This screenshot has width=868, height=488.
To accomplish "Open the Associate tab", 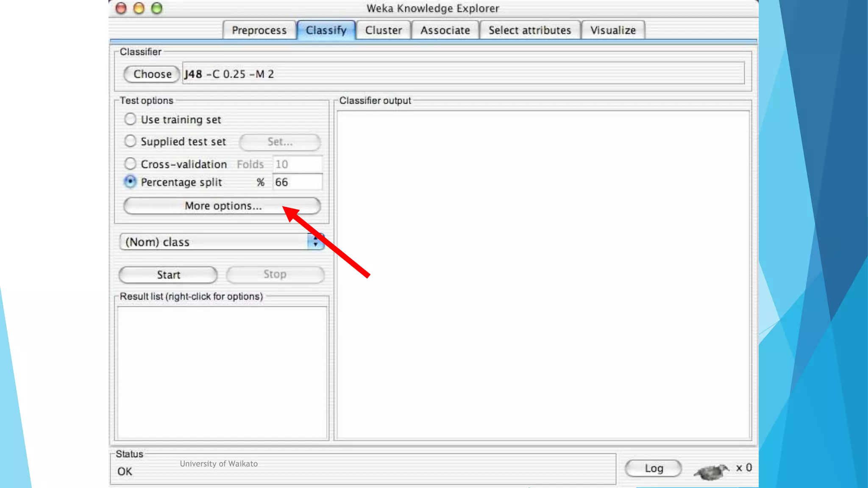I will (445, 30).
